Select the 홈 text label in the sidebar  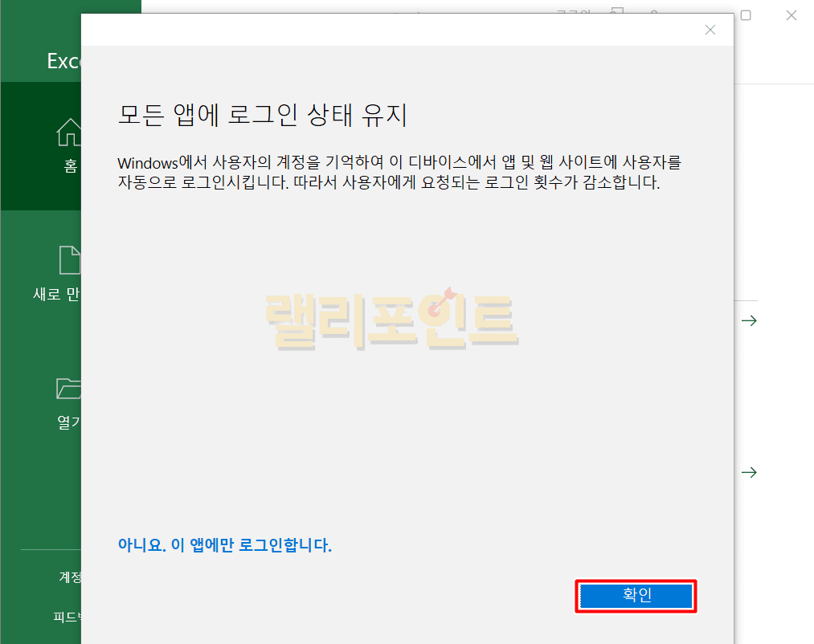72,166
